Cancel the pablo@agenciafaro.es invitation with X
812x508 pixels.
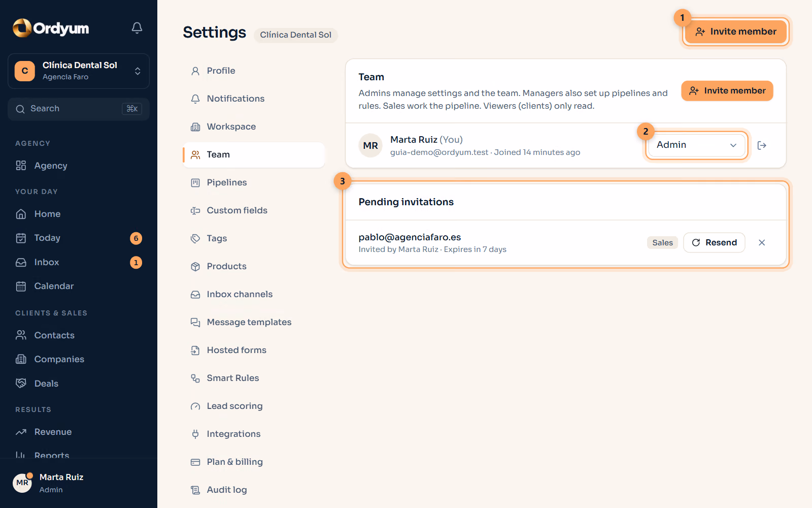(x=762, y=243)
